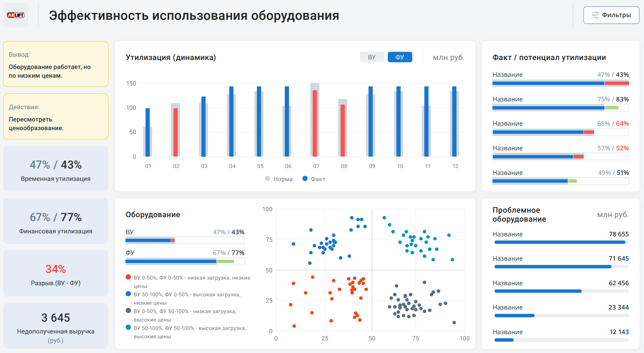Select the blue bar for month 05
The height and width of the screenshot is (353, 644).
point(259,121)
